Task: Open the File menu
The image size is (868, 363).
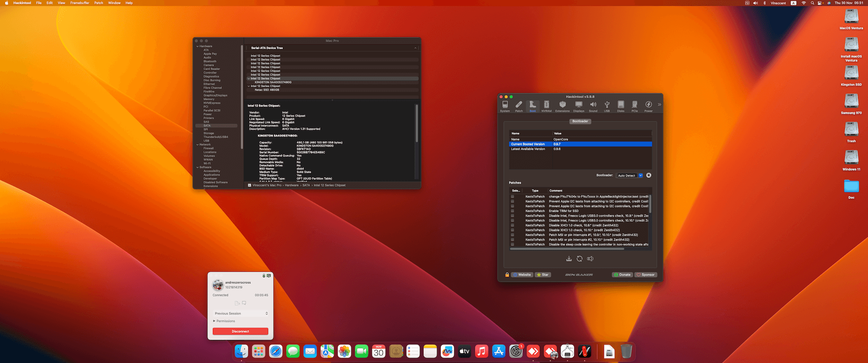Action: point(39,3)
